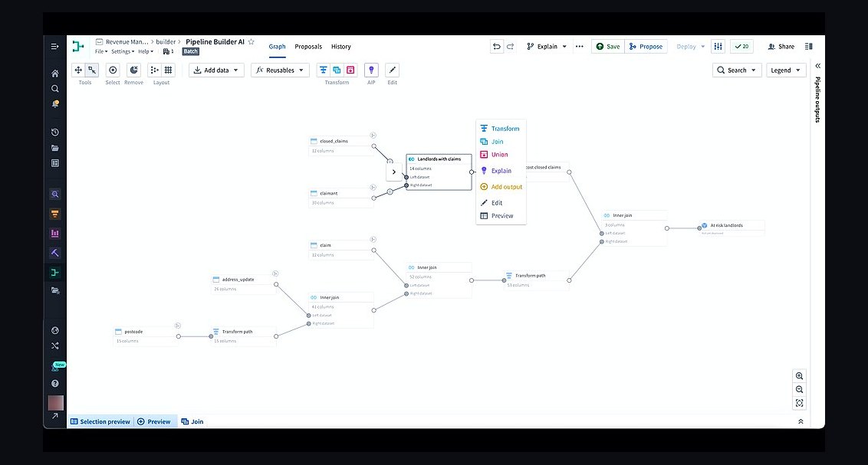Image resolution: width=868 pixels, height=465 pixels.
Task: Open the Explain branch dropdown
Action: pos(547,47)
